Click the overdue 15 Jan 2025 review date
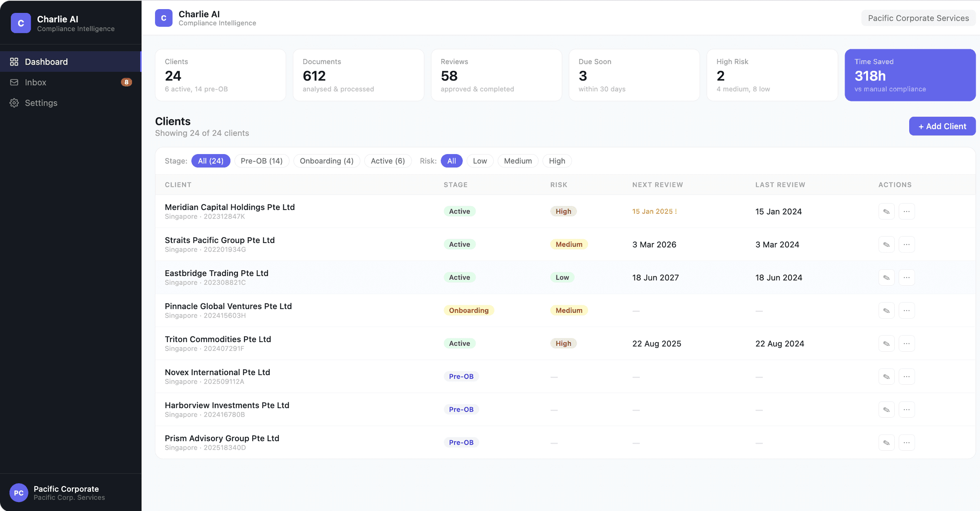980x511 pixels. [x=654, y=211]
